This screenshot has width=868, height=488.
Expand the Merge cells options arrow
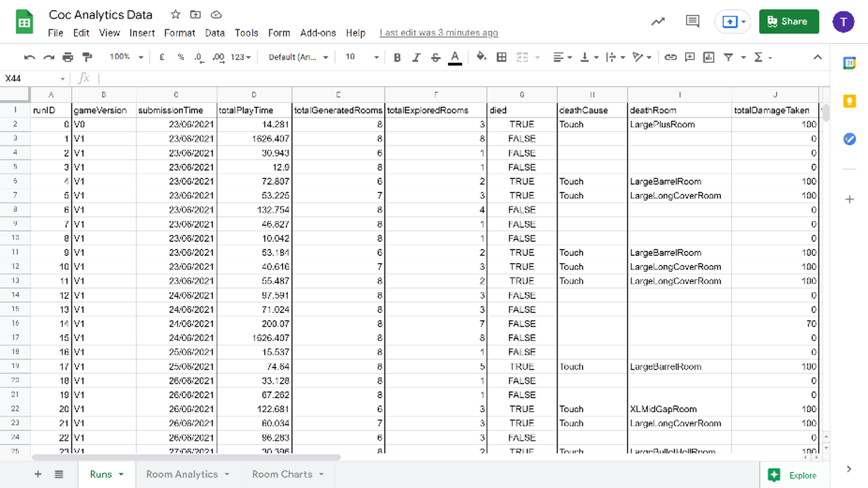[x=537, y=57]
